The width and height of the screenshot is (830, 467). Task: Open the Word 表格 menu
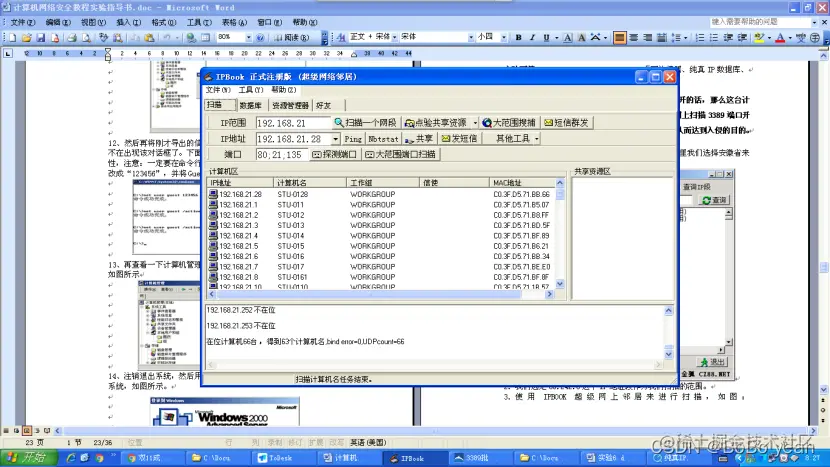click(x=234, y=22)
